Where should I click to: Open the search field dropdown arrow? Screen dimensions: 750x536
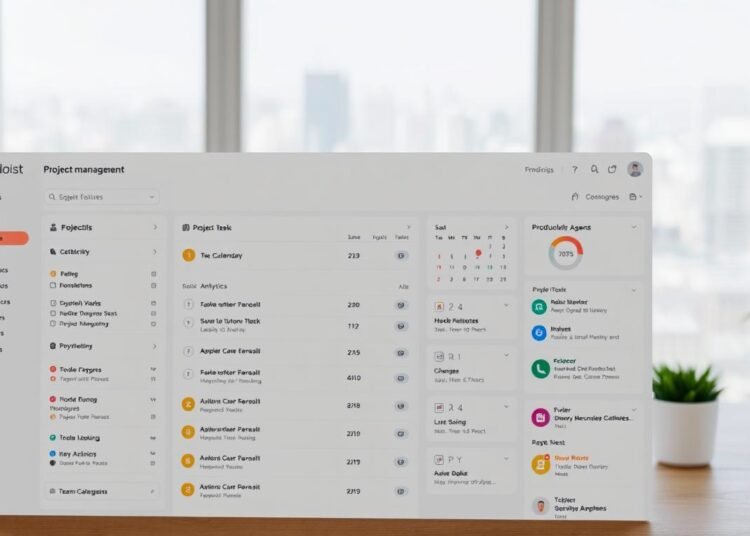[x=152, y=197]
